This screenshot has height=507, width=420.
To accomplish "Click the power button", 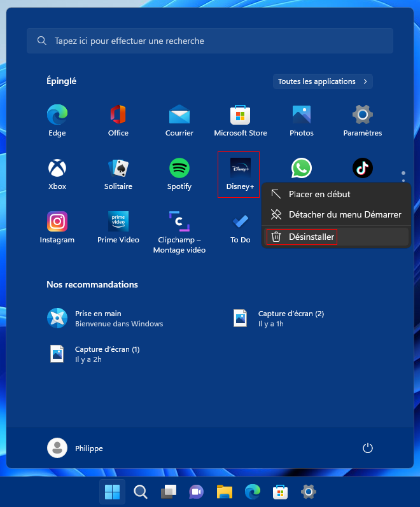I will 368,448.
